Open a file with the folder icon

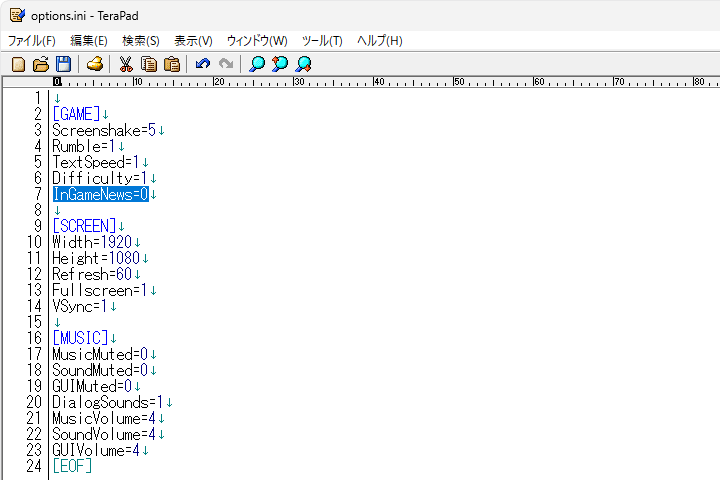(41, 64)
